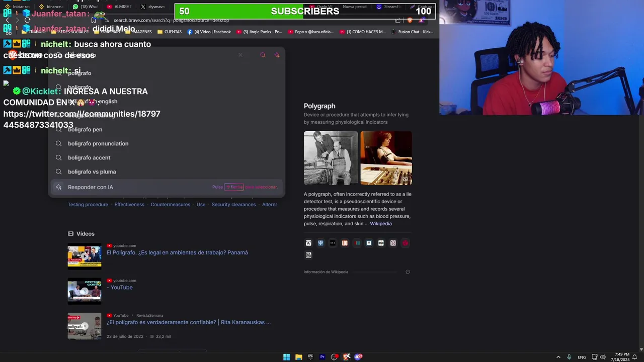This screenshot has height=362, width=644.
Task: Click the 'Información de Wikipedia' text
Action: 326,272
